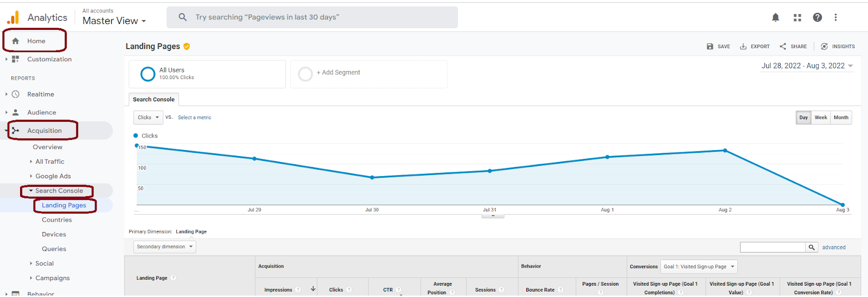Viewport: 868px width, 297px height.
Task: Open Overview under Acquisition
Action: pyautogui.click(x=47, y=147)
